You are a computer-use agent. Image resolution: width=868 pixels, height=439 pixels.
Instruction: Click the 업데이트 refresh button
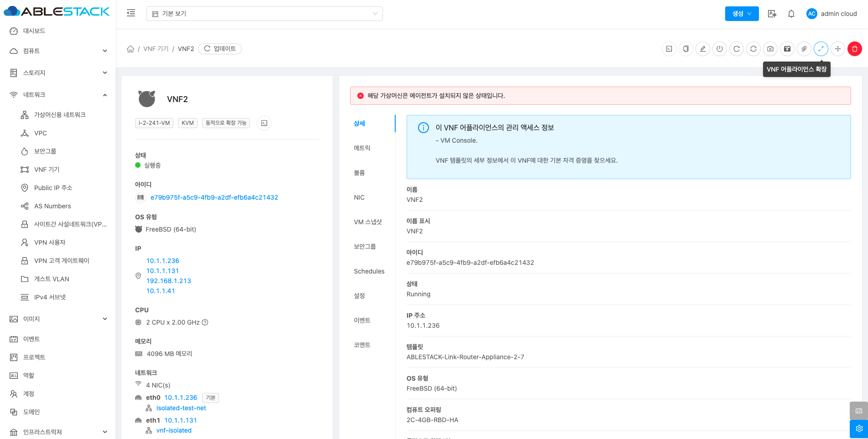tap(220, 49)
